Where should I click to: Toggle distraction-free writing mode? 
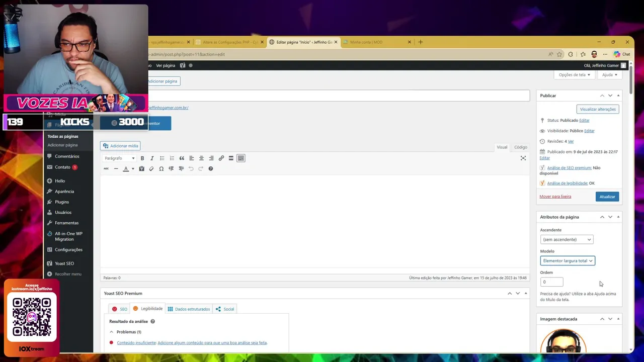pyautogui.click(x=523, y=158)
